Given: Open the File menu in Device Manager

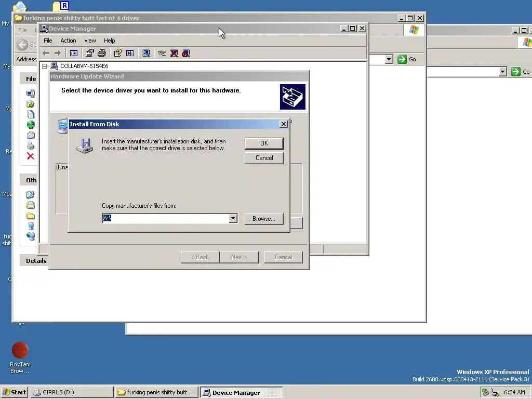Looking at the screenshot, I should [x=48, y=41].
